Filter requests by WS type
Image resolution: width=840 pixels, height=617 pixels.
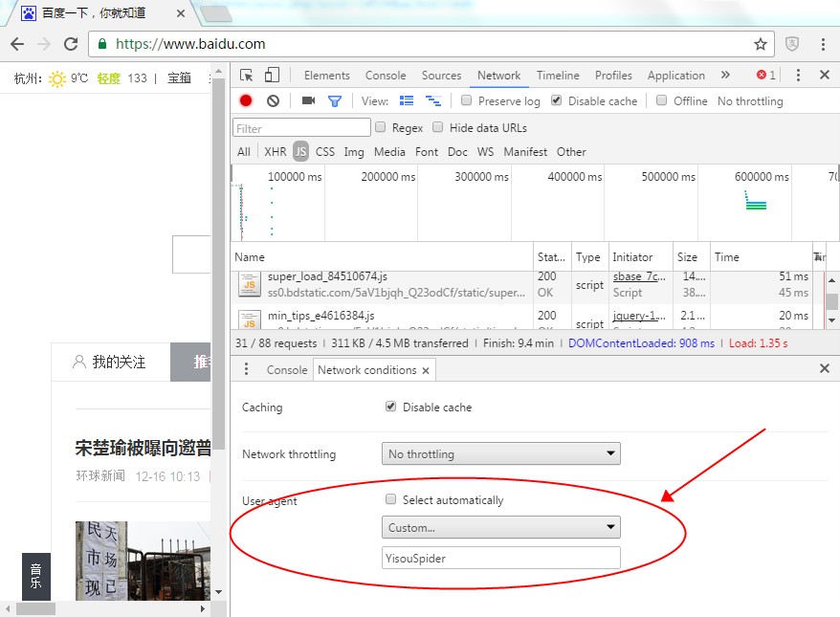click(485, 152)
